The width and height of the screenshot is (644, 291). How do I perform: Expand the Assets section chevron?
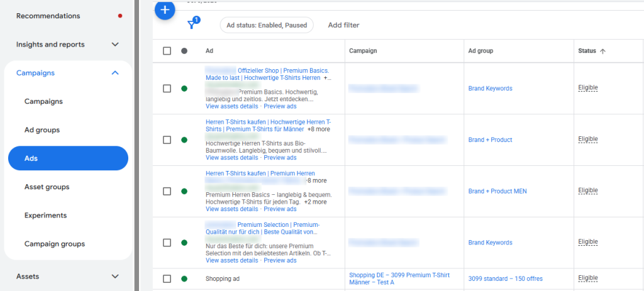point(116,277)
